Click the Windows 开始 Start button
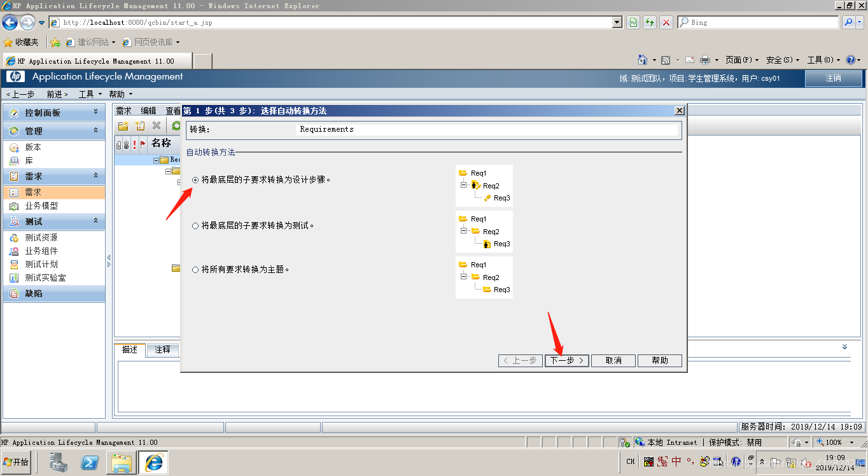Screen dimensions: 868x476 17,462
